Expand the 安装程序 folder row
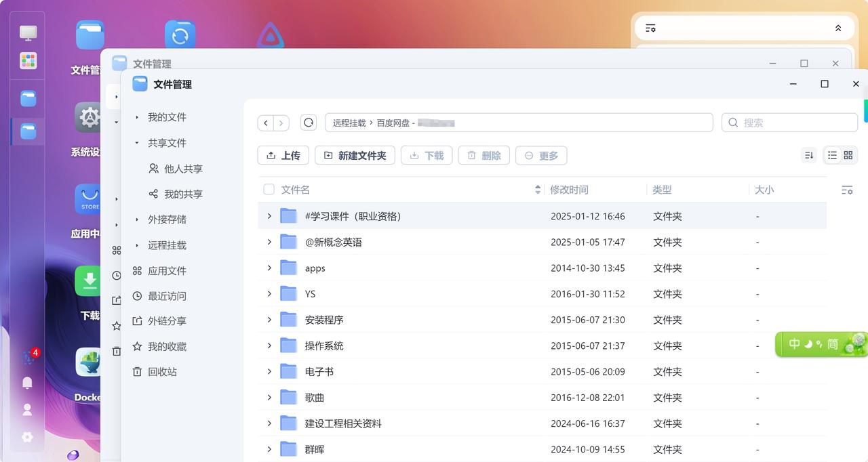 [269, 319]
